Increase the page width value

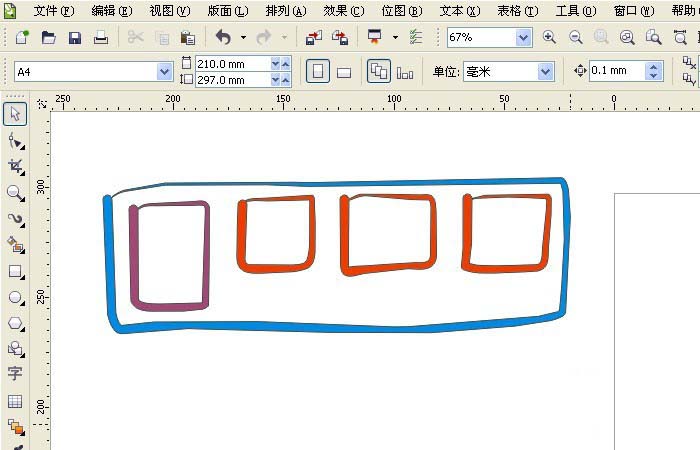286,64
